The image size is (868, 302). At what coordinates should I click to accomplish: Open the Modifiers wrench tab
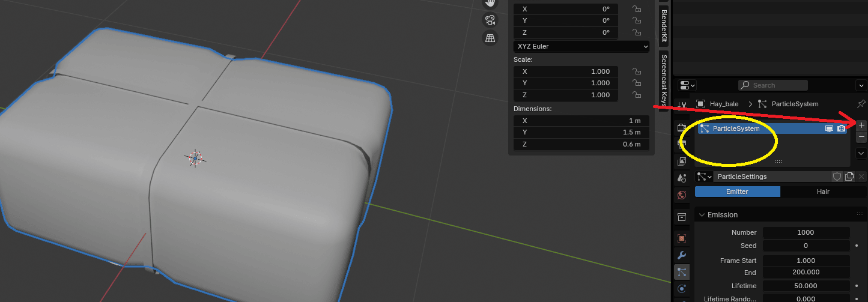pyautogui.click(x=682, y=255)
